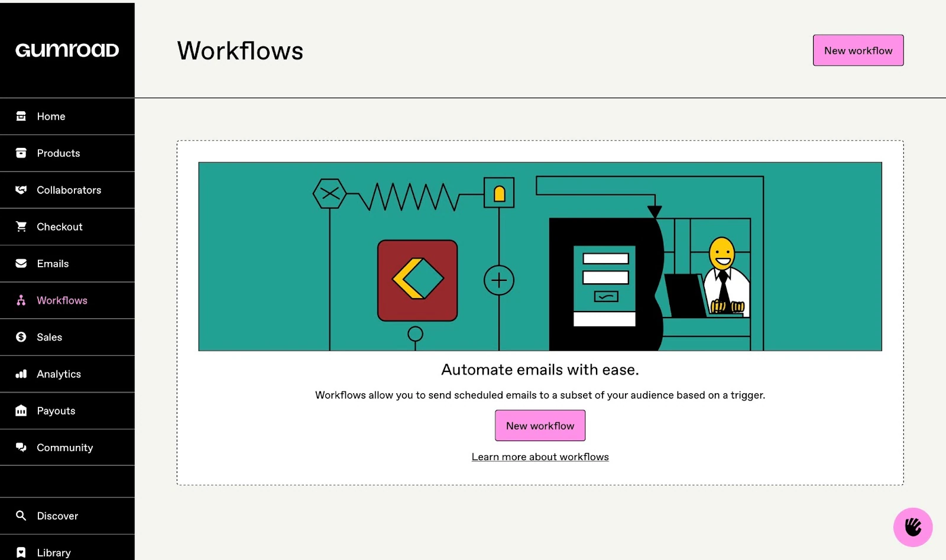Click the Home storefront icon
This screenshot has height=560, width=946.
coord(21,116)
